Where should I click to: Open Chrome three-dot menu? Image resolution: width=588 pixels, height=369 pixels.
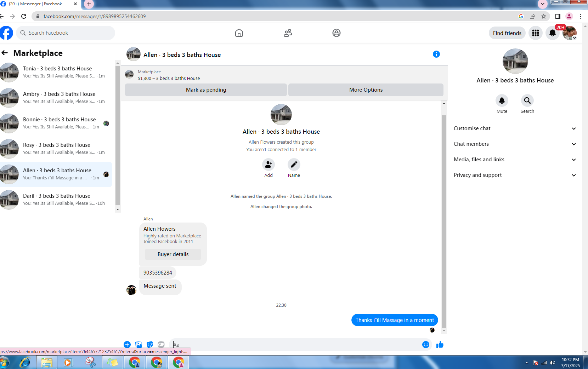[581, 16]
